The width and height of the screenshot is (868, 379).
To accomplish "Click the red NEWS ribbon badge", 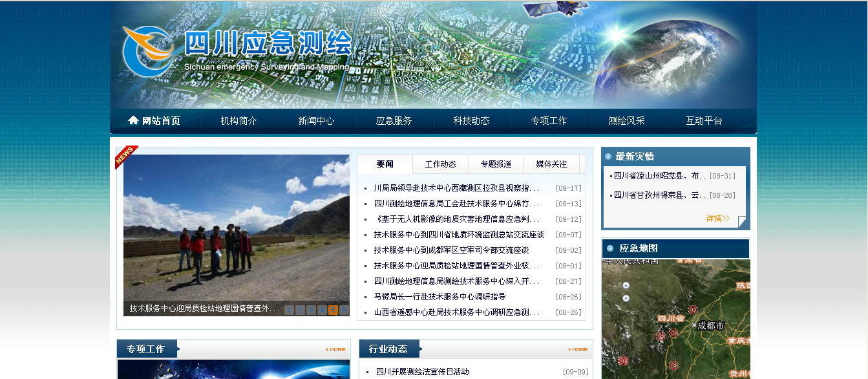I will click(125, 156).
